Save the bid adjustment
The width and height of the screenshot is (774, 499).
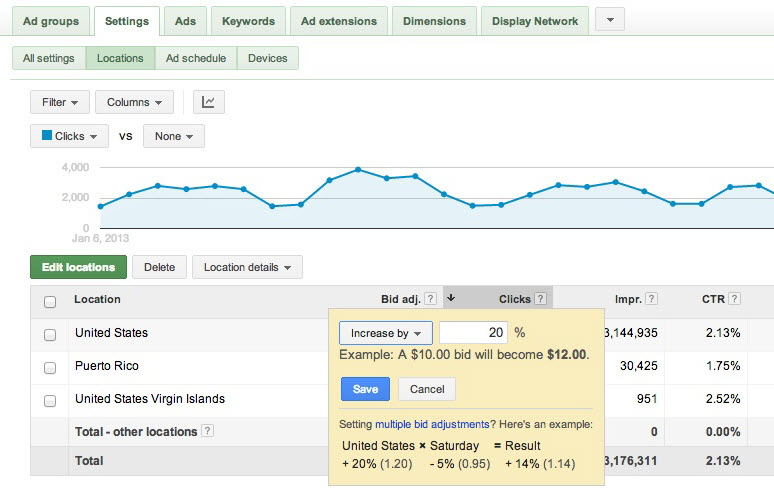pos(365,389)
